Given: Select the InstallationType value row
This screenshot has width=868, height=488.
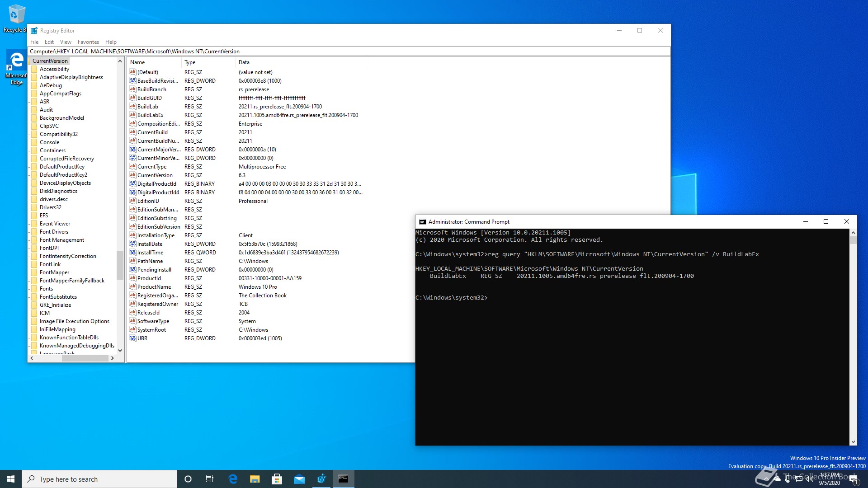Looking at the screenshot, I should click(246, 235).
